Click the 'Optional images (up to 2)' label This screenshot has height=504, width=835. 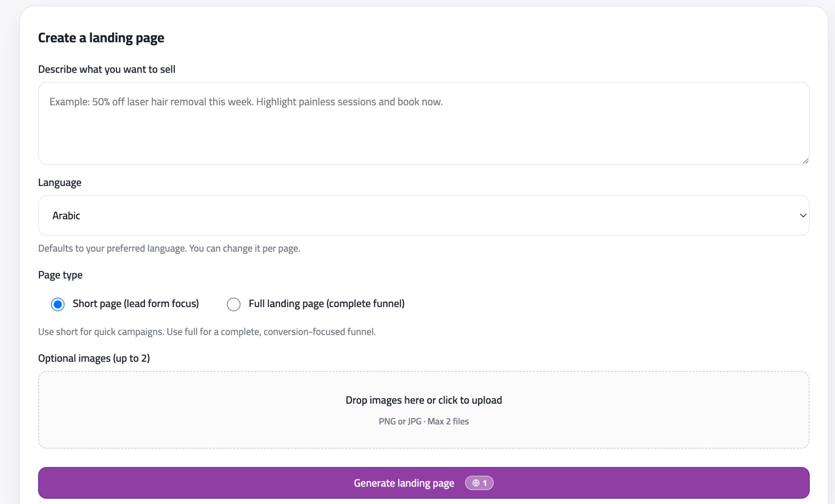94,358
